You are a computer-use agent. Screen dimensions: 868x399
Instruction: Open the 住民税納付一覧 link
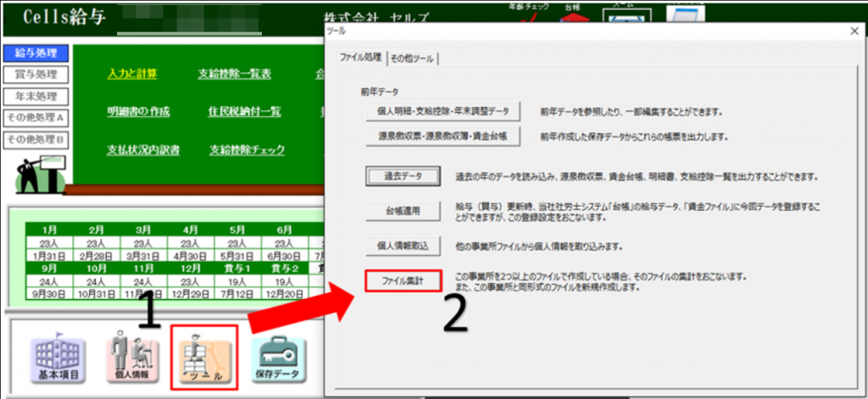pyautogui.click(x=244, y=111)
